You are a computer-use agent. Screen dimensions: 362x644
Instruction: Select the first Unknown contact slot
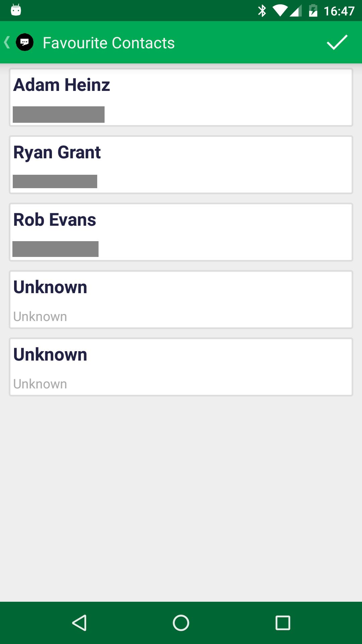[x=181, y=300]
